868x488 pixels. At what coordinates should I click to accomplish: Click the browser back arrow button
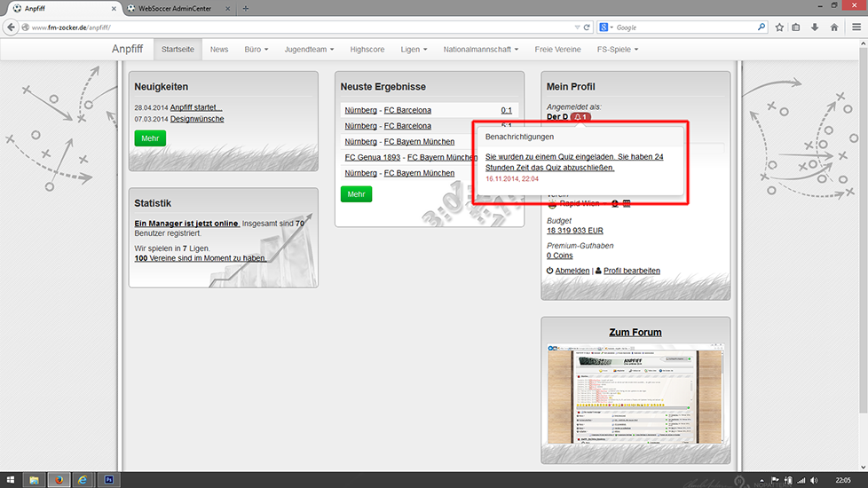click(x=12, y=28)
